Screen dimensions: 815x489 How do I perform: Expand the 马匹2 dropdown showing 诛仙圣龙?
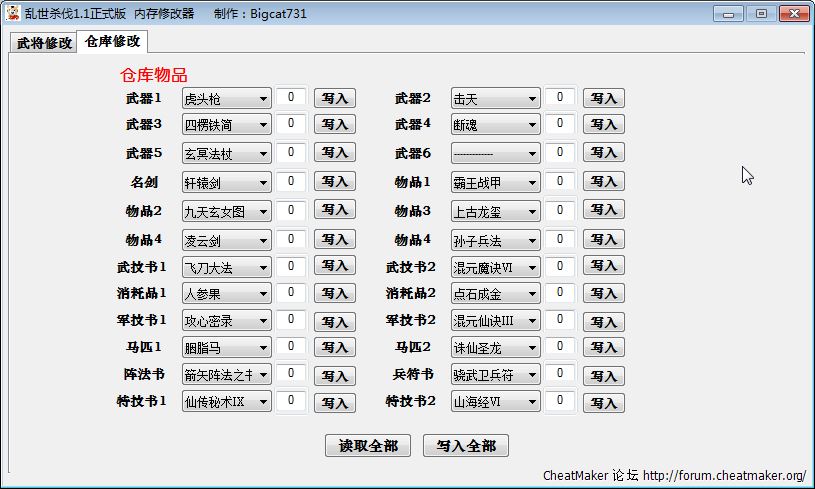click(495, 348)
